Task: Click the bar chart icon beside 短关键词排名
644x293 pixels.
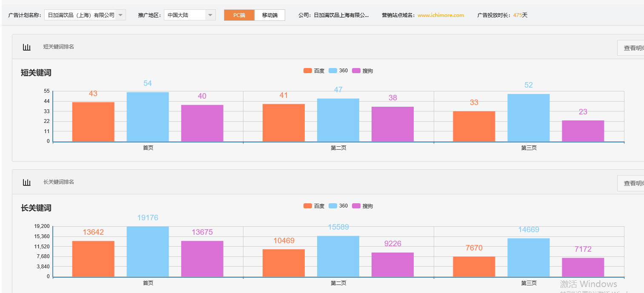Action: (x=27, y=47)
